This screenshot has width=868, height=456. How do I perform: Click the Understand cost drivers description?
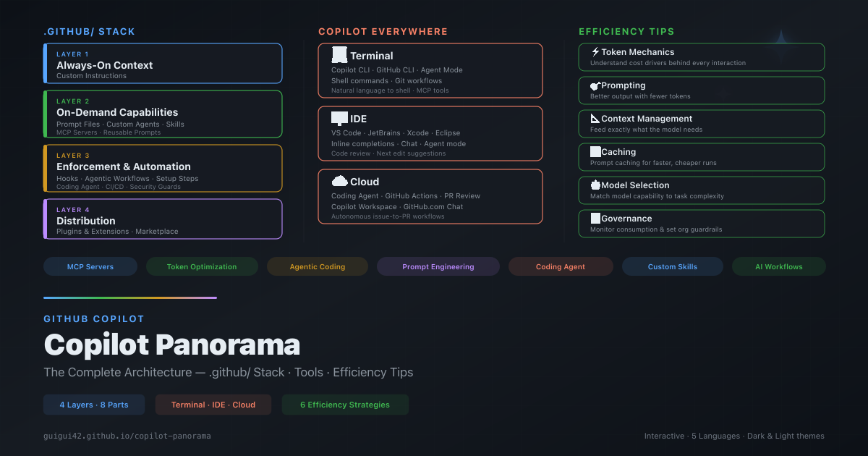668,63
